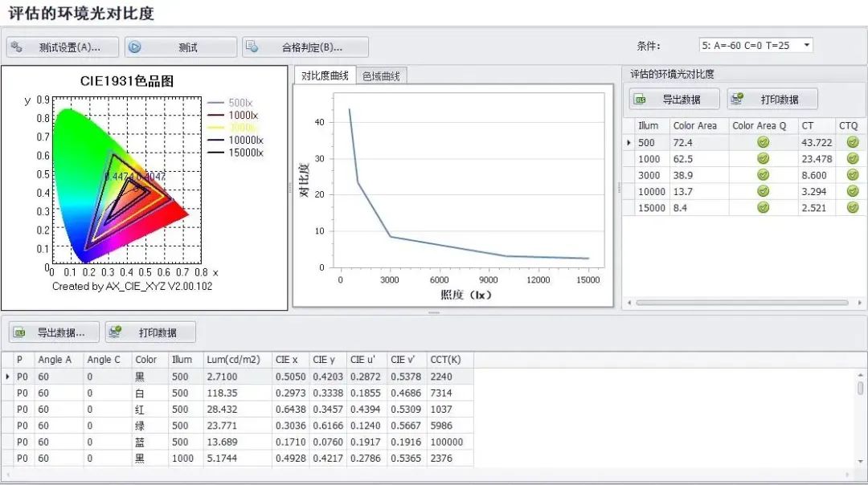Open 合格判定(B)... dialog button

(306, 47)
